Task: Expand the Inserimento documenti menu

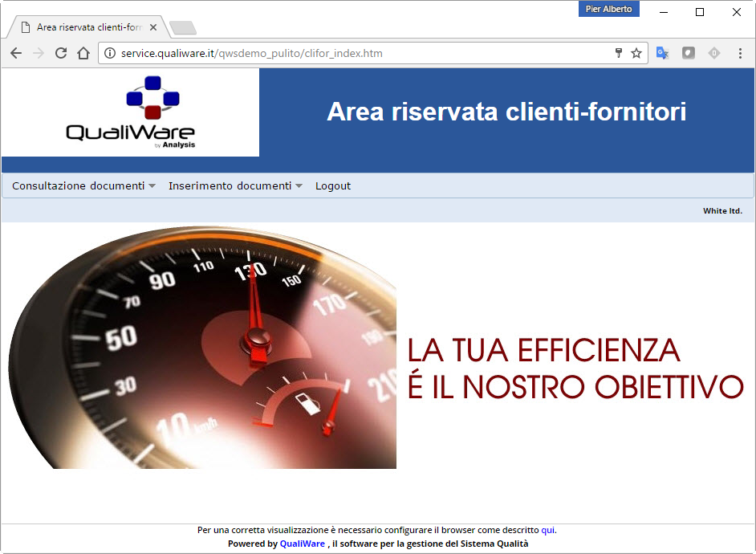Action: [235, 186]
